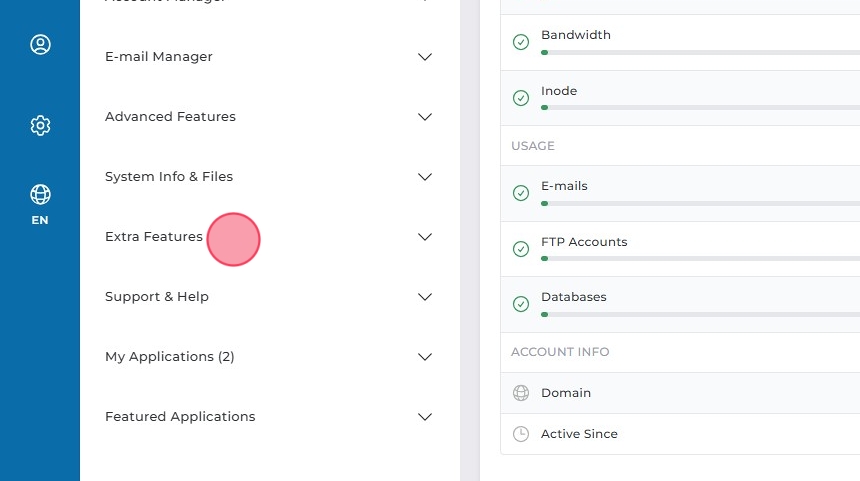Open the settings gear icon
The width and height of the screenshot is (860, 481).
coord(40,125)
